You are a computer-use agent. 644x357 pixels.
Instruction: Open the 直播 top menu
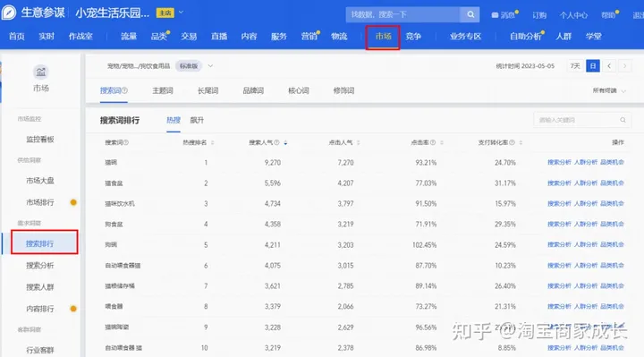pyautogui.click(x=219, y=36)
